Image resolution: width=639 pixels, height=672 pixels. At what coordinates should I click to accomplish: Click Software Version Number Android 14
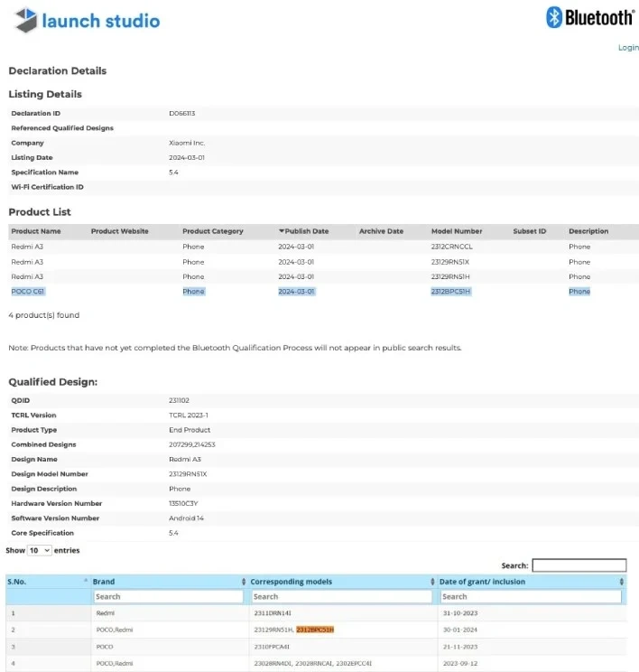pos(186,518)
